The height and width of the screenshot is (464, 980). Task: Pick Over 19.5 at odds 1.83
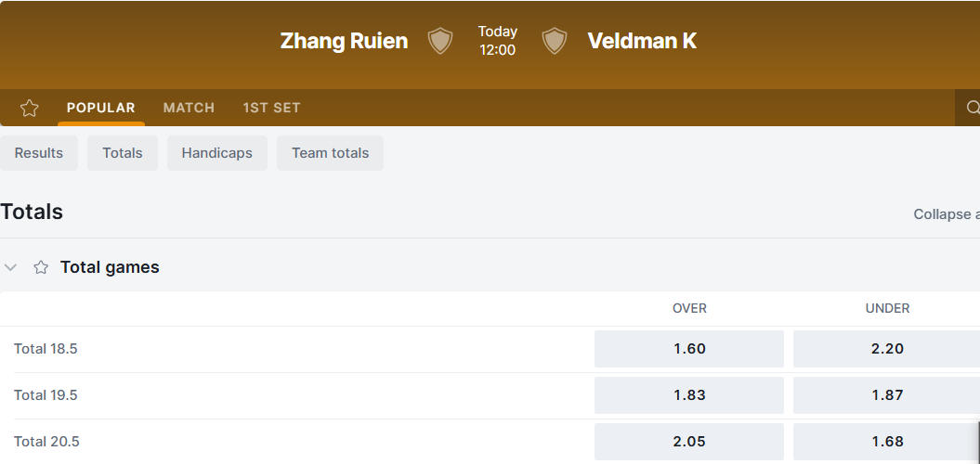click(x=689, y=395)
